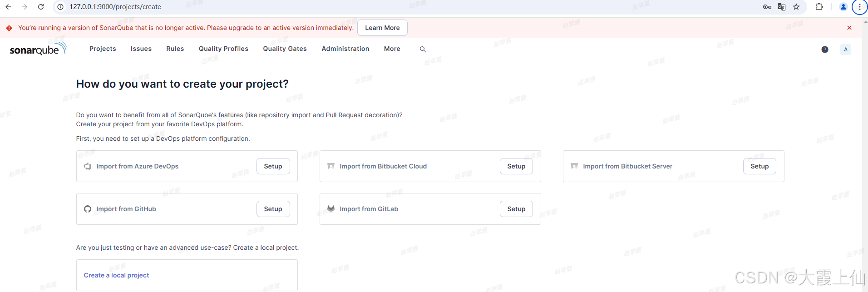Click Setup for GitHub import
Viewport: 868px width, 292px height.
(273, 209)
